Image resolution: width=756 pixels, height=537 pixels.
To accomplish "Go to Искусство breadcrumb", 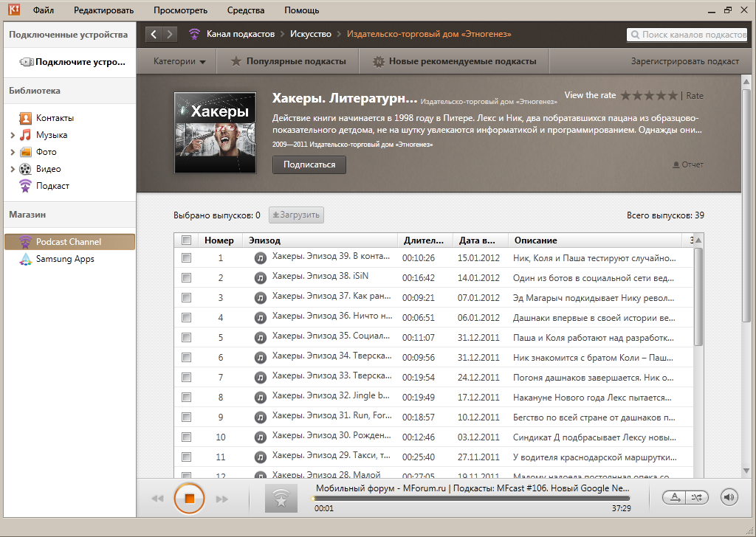I will tap(311, 34).
